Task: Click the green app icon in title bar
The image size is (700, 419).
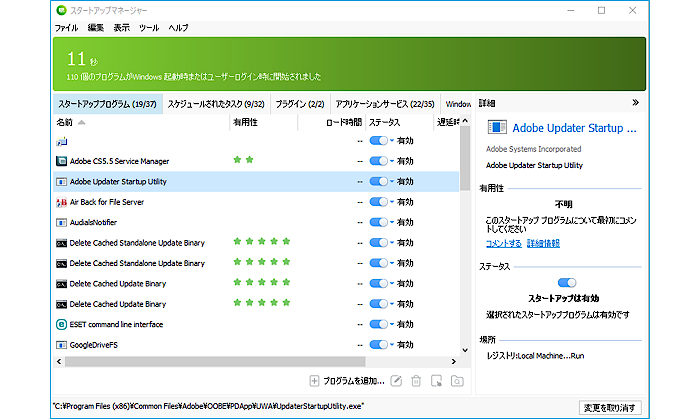Action: [x=61, y=10]
